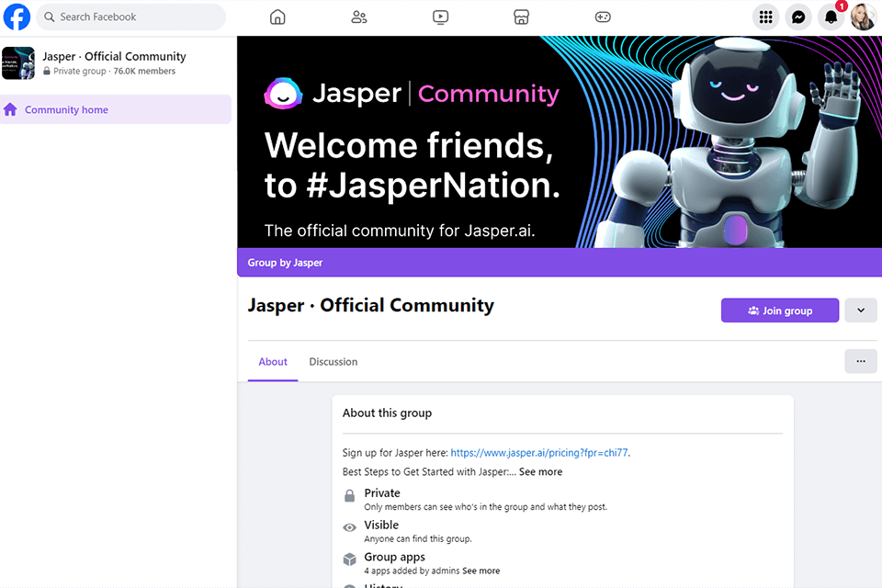Click the 'Anyone can find this group.' text
Image resolution: width=882 pixels, height=588 pixels.
click(418, 539)
